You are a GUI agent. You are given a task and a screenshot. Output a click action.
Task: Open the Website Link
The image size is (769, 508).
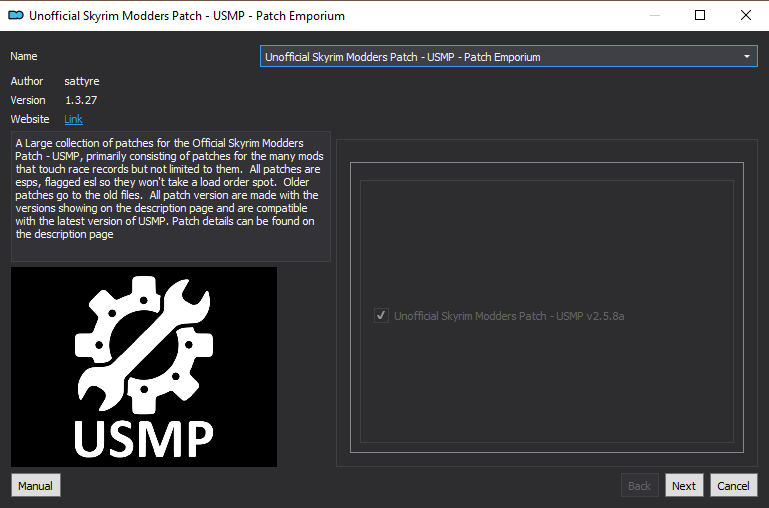[x=74, y=119]
